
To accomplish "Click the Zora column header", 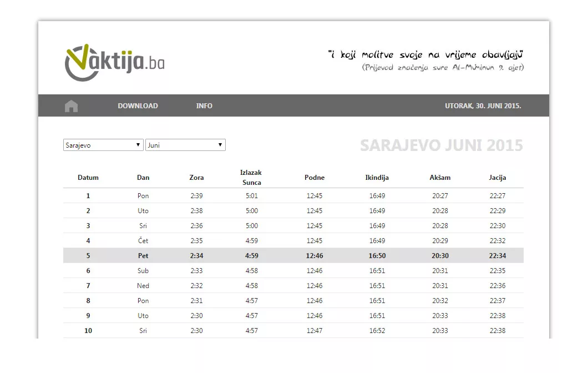I will [196, 178].
